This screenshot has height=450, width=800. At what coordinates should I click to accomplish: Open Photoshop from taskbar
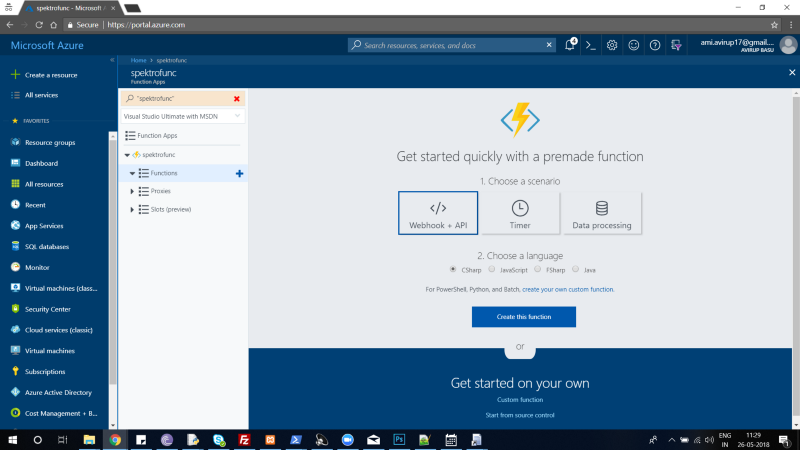(399, 440)
